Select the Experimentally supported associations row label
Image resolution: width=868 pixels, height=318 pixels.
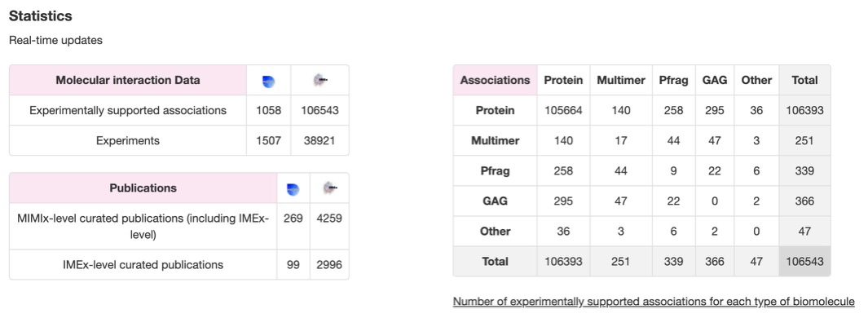click(128, 110)
